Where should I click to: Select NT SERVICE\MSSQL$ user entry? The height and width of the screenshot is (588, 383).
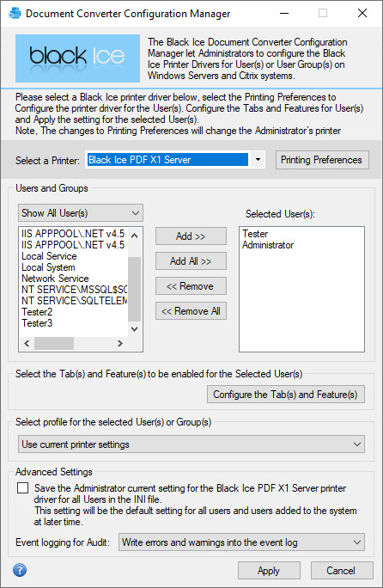coord(74,290)
